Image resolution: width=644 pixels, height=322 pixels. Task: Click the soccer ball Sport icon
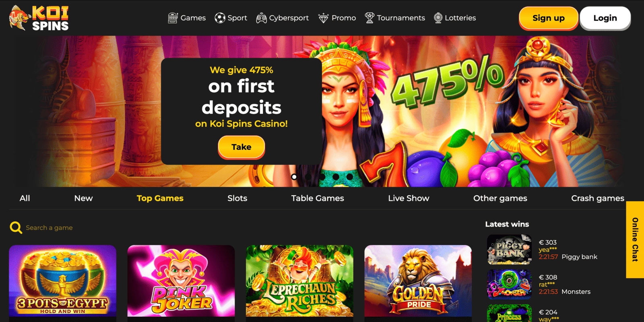coord(220,18)
